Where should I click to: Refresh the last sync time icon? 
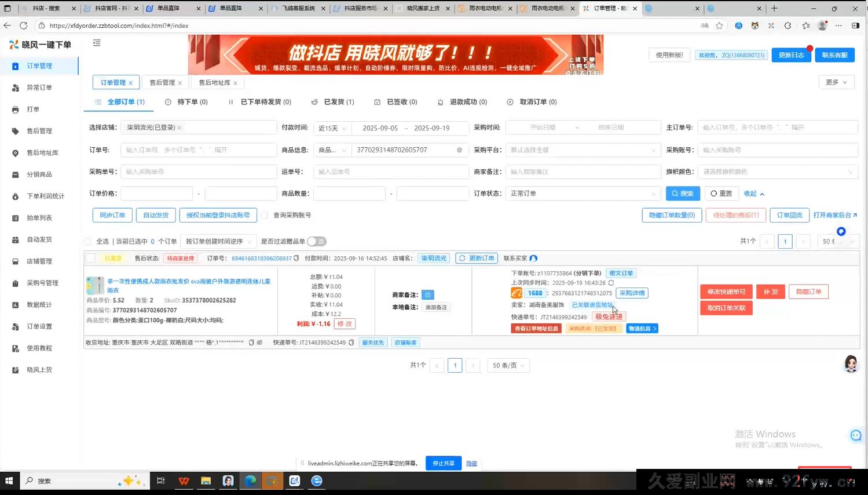(611, 283)
